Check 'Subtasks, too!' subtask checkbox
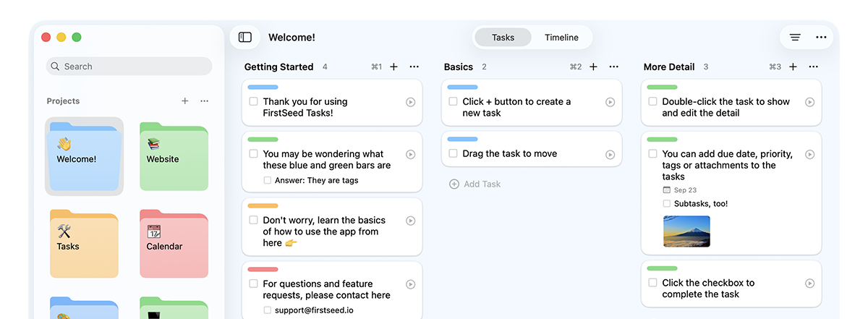This screenshot has width=868, height=319. tap(667, 203)
